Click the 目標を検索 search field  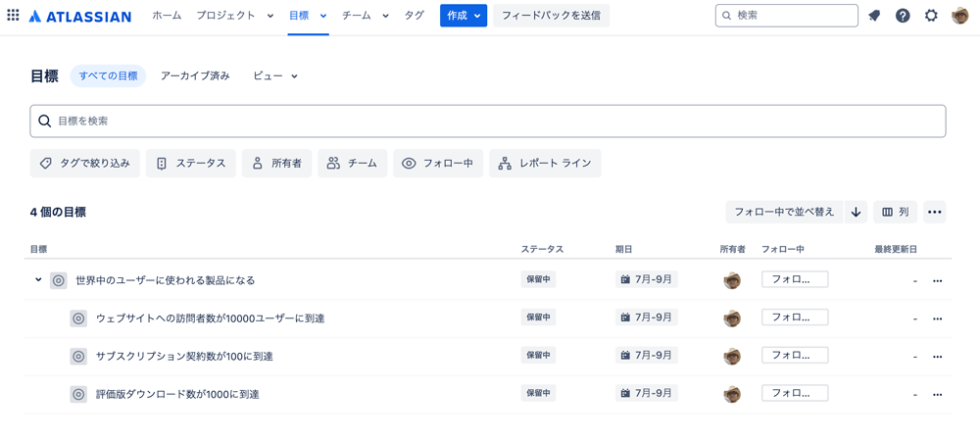click(487, 122)
